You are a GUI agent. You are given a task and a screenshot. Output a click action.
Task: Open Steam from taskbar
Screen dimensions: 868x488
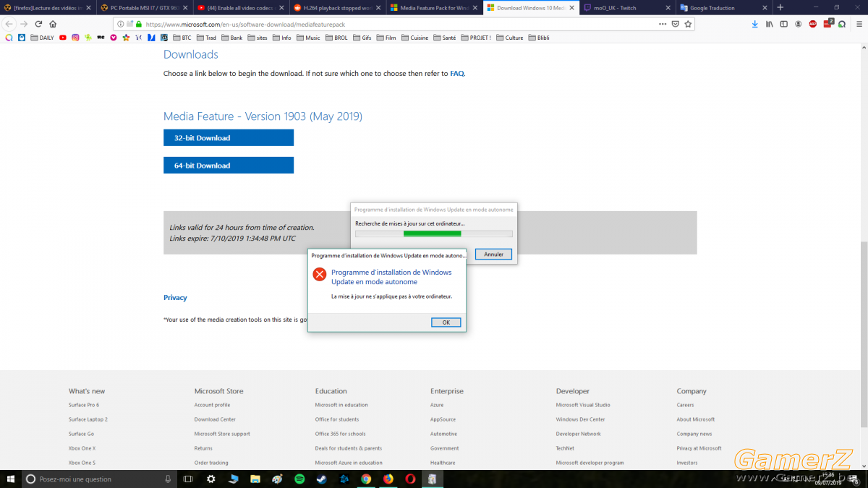click(x=322, y=479)
